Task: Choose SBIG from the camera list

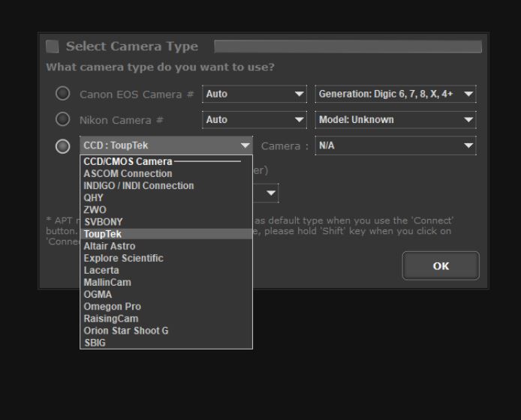Action: coord(166,343)
